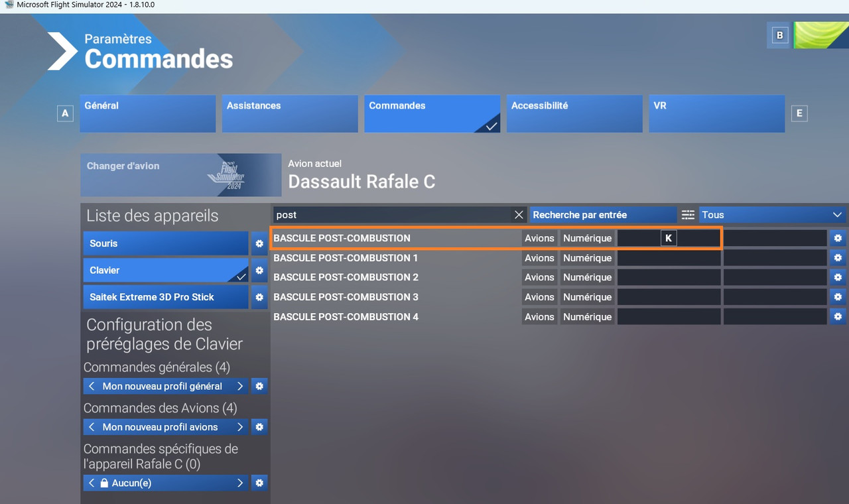Screen dimensions: 849x504
Task: Click the Flight Simulator title bar icon
Action: tap(9, 5)
